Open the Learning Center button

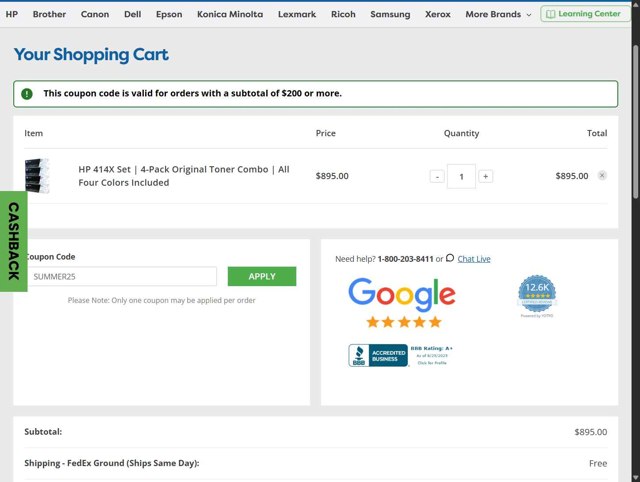pos(585,14)
